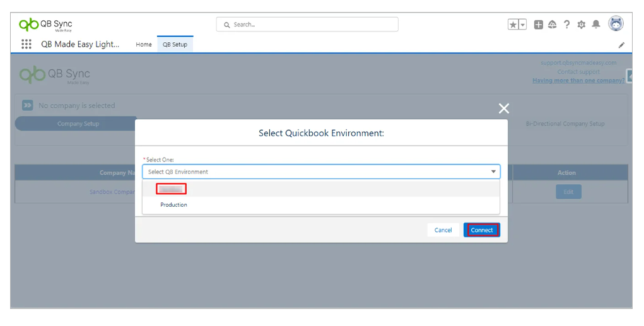Choose the Production option

(x=321, y=204)
